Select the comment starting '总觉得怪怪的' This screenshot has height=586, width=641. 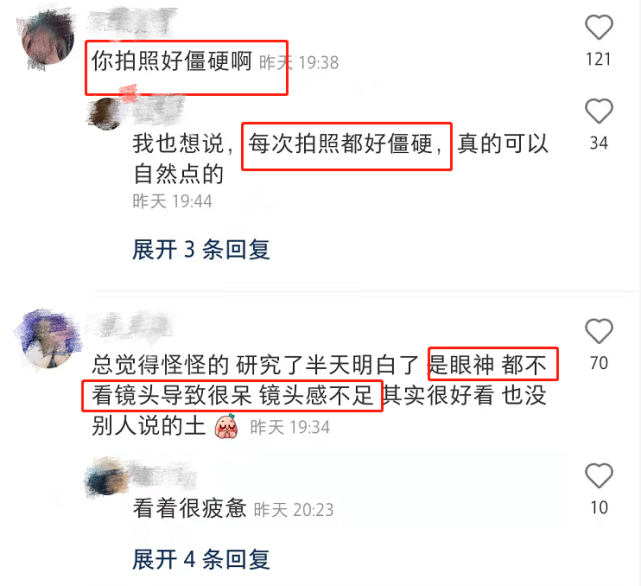click(319, 395)
